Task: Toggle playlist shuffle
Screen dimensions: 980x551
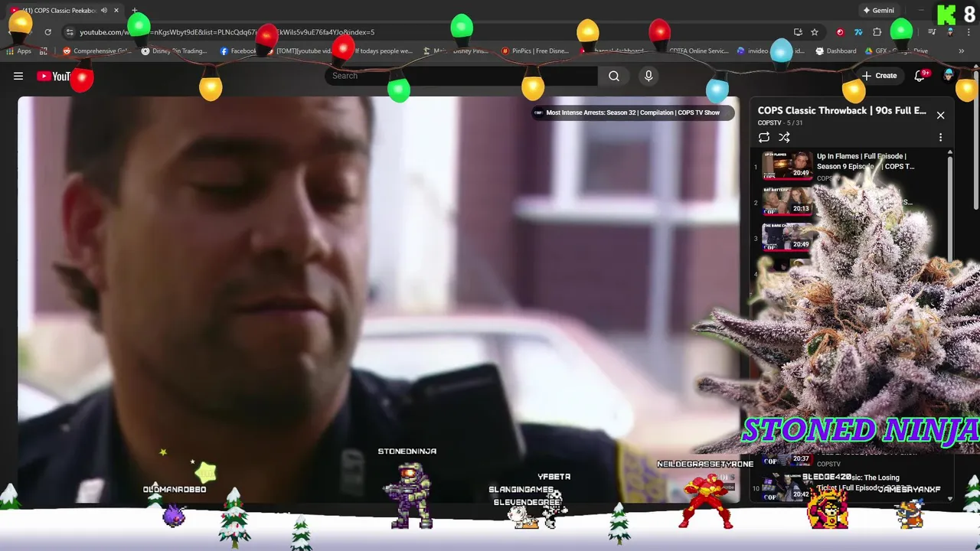Action: tap(784, 138)
